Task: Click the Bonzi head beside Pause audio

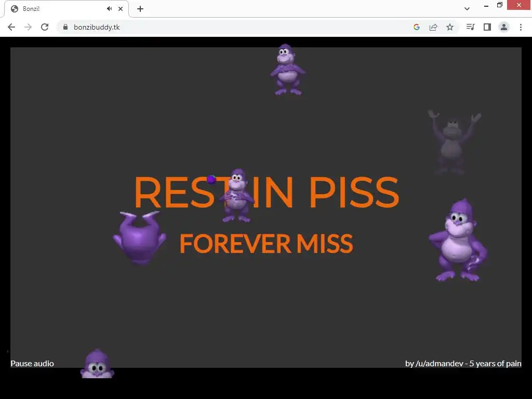Action: [97, 364]
